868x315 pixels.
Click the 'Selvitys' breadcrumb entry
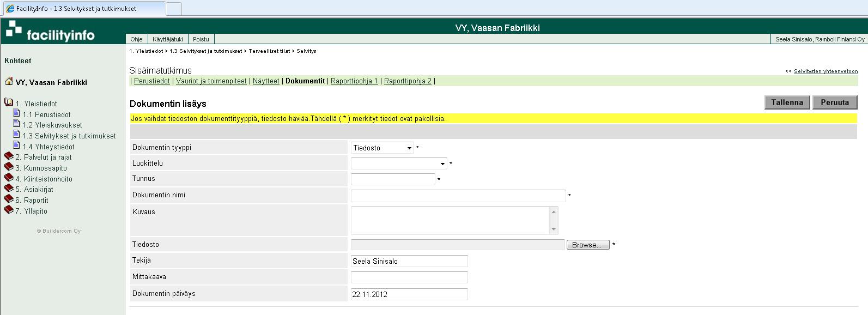click(x=306, y=51)
